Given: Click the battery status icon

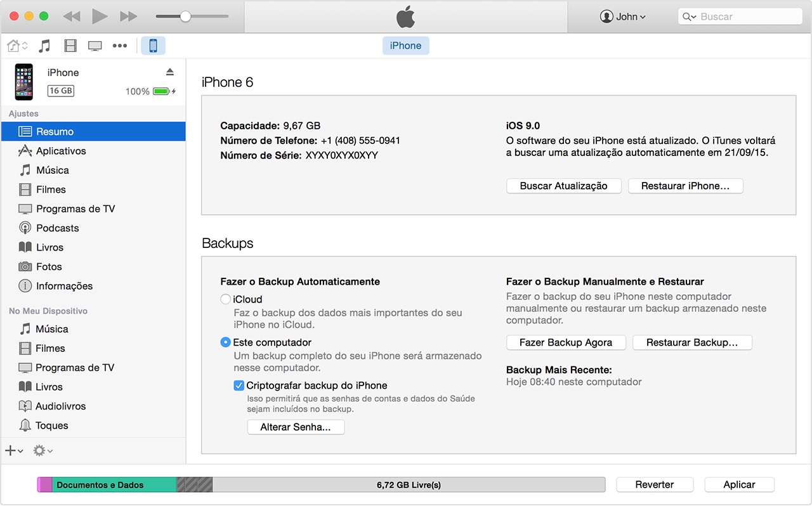Looking at the screenshot, I should (164, 91).
